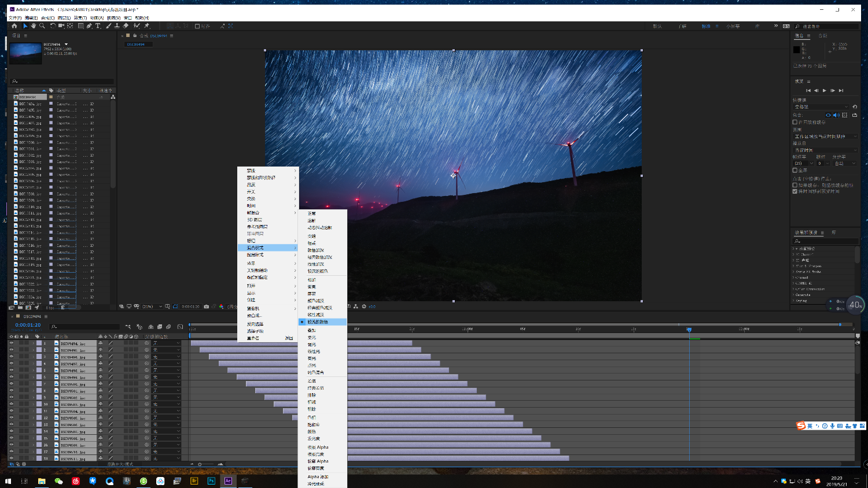868x488 pixels.
Task: Hide layer 1 DSC09494.jpg with eye icon
Action: (11, 343)
